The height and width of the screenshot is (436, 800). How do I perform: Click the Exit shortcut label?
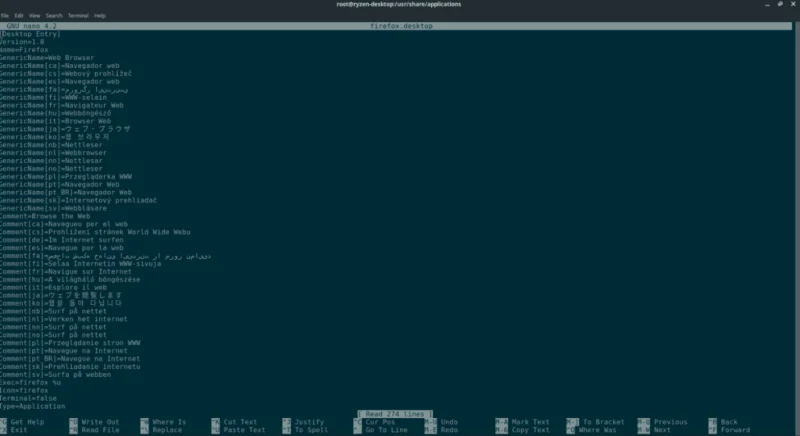coord(19,430)
